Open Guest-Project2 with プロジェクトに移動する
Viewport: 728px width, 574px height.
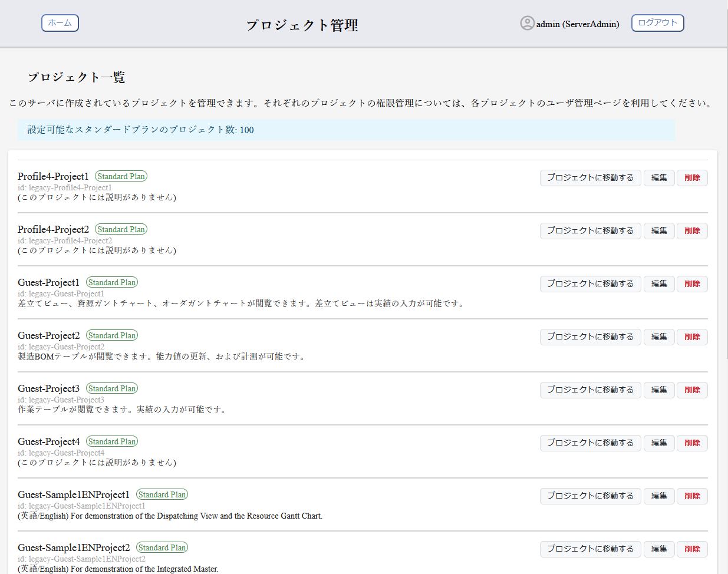590,337
